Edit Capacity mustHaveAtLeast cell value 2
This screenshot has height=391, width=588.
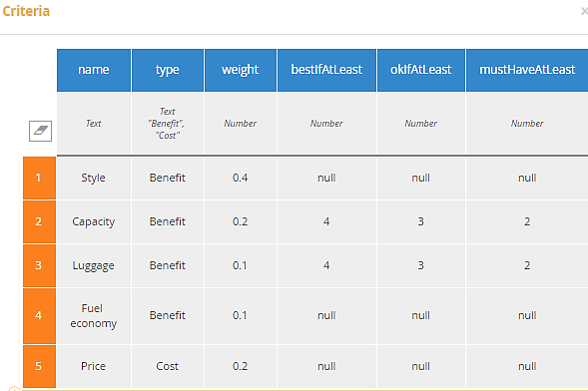point(527,221)
